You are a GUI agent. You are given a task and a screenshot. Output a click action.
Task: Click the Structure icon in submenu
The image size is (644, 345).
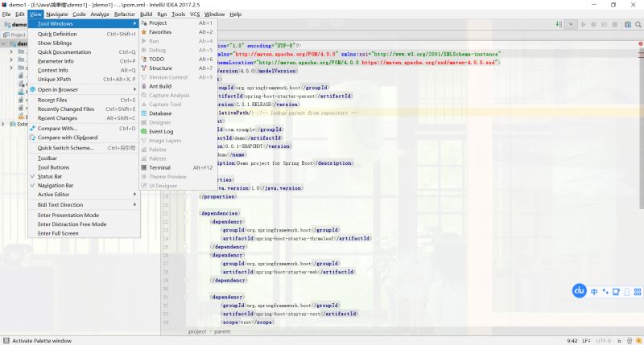click(x=144, y=68)
